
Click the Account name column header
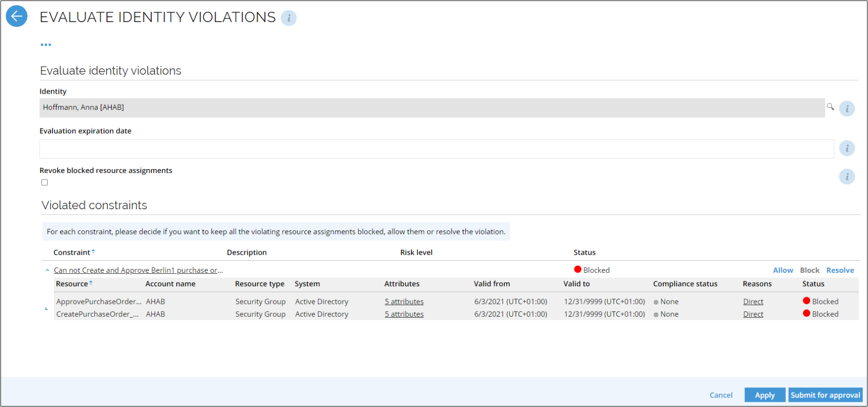tap(170, 284)
